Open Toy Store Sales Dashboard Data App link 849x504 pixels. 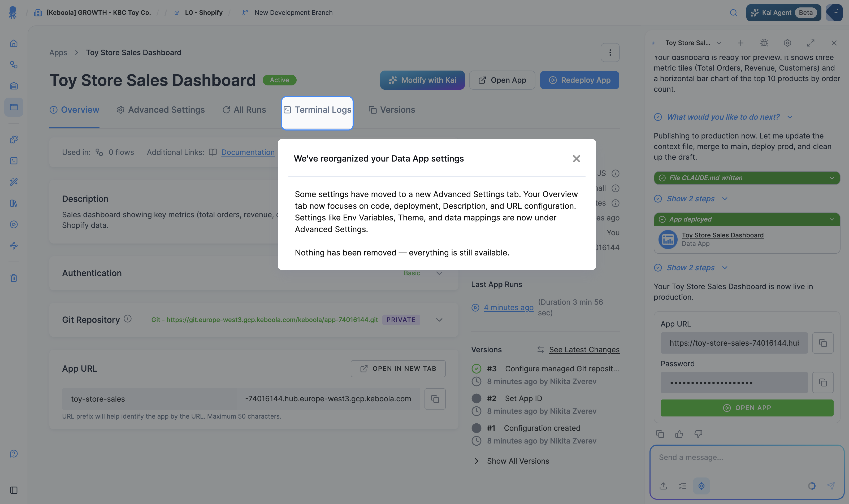(722, 235)
